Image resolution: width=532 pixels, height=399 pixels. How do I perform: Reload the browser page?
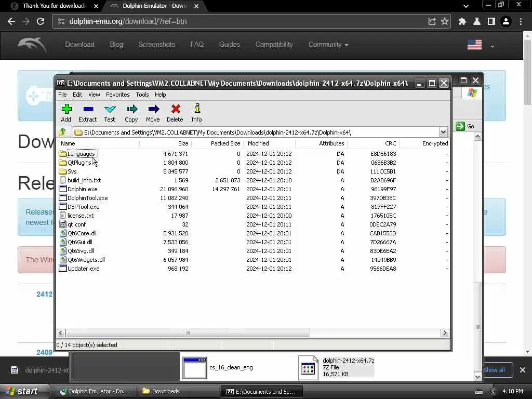click(x=41, y=21)
